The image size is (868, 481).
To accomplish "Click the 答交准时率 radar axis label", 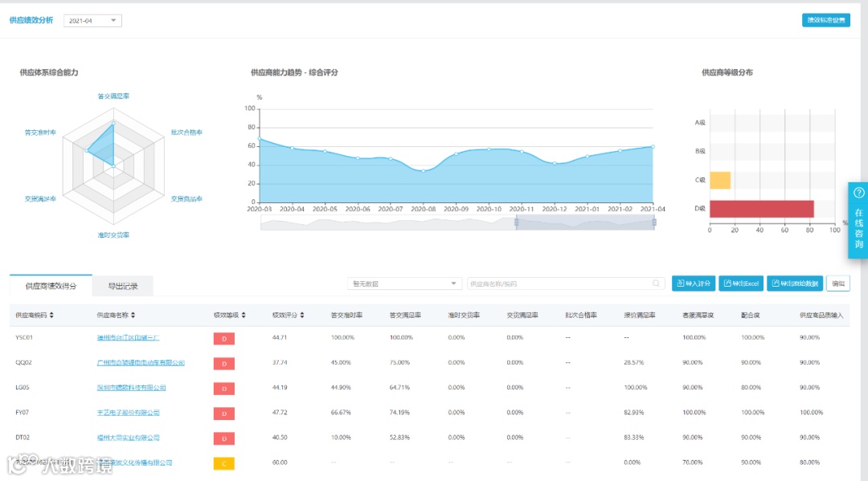I will [x=40, y=132].
